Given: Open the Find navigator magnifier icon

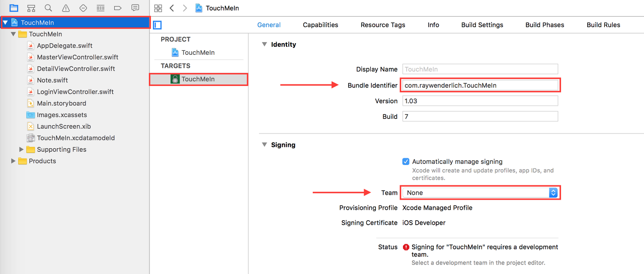Looking at the screenshot, I should click(48, 8).
